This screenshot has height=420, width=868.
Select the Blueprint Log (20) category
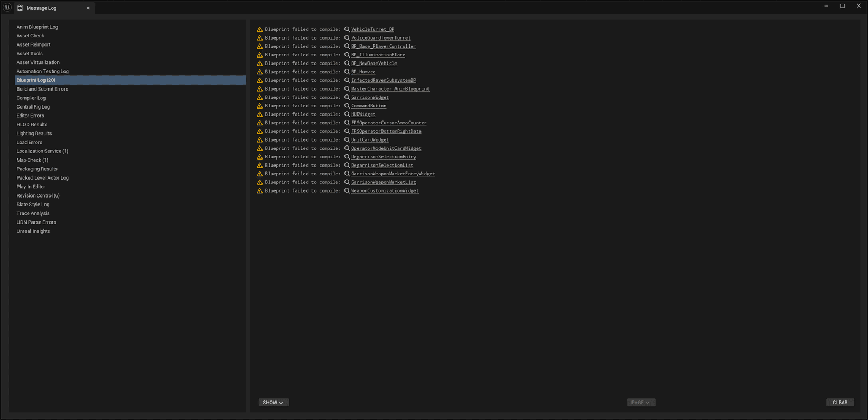(130, 80)
